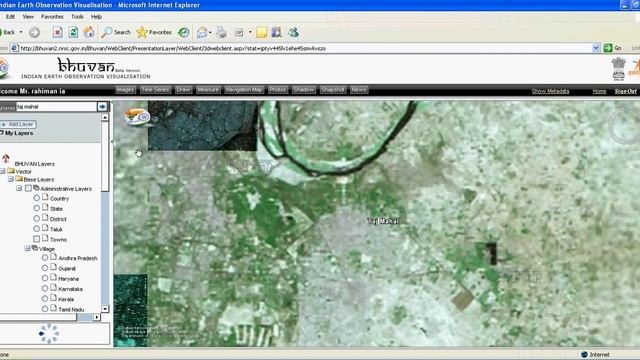This screenshot has width=640, height=360.
Task: Stop page loading with the red X
Action: click(58, 32)
